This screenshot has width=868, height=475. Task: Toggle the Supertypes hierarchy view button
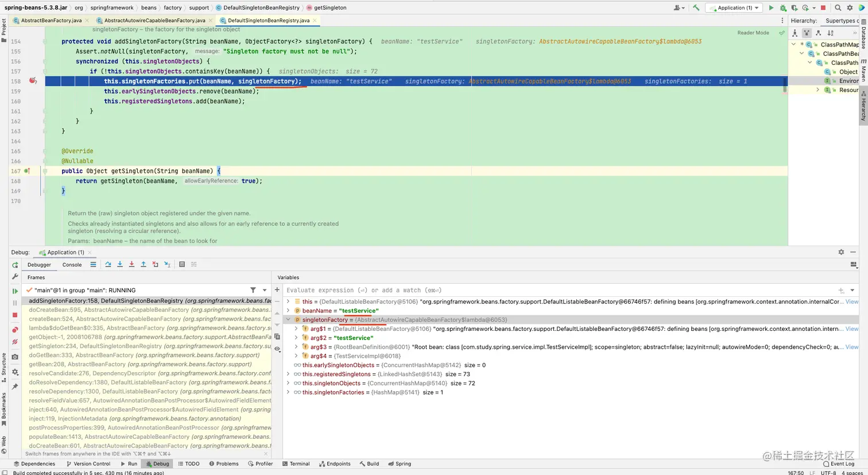pos(807,33)
